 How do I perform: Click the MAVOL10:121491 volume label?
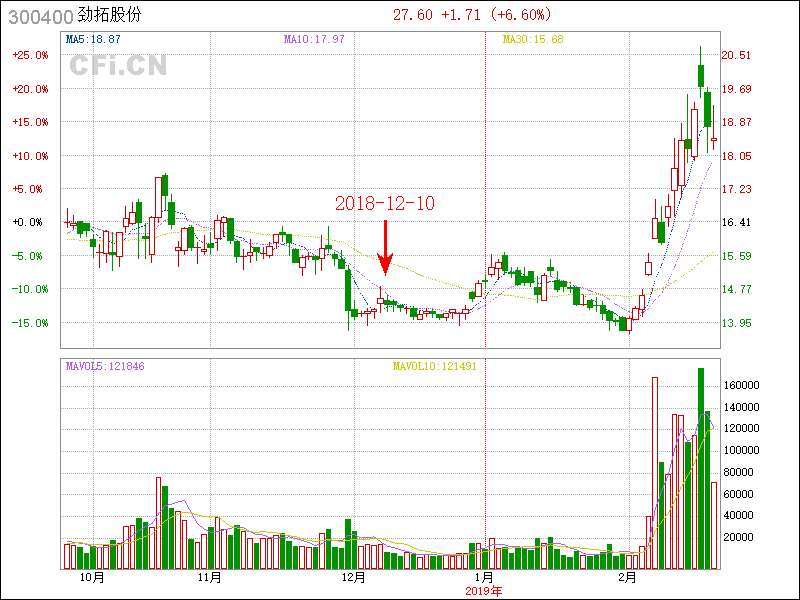434,366
